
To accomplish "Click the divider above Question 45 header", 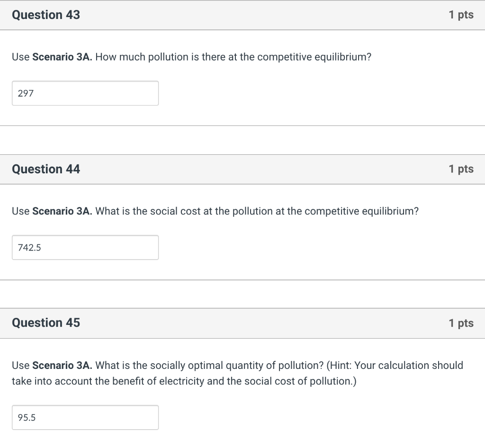I will 242,280.
